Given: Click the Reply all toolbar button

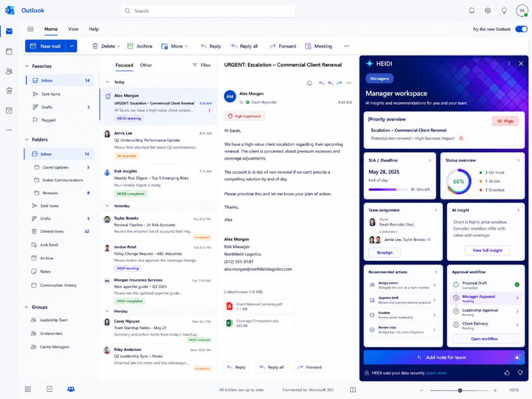Looking at the screenshot, I should [x=245, y=46].
